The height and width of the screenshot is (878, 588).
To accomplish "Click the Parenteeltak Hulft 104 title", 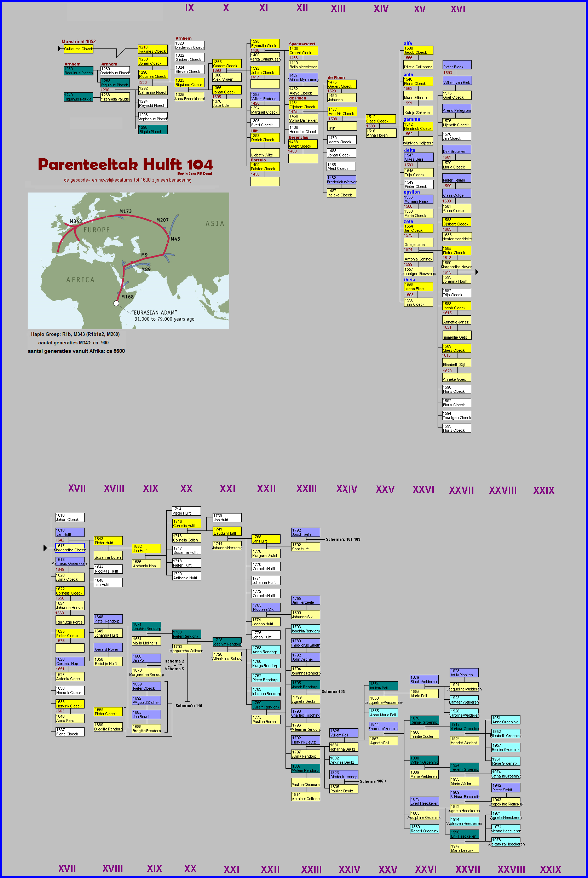I will coord(125,165).
